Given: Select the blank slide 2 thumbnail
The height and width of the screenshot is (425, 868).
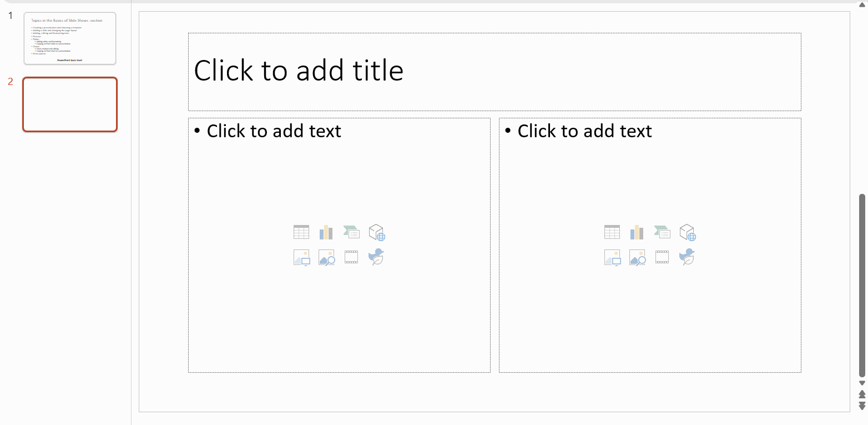Looking at the screenshot, I should click(x=70, y=104).
